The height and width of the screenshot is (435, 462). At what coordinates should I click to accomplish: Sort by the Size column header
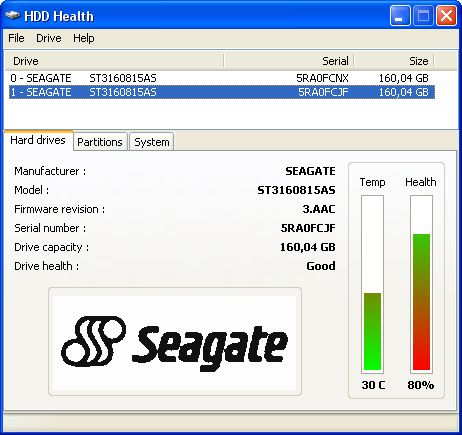pos(394,61)
